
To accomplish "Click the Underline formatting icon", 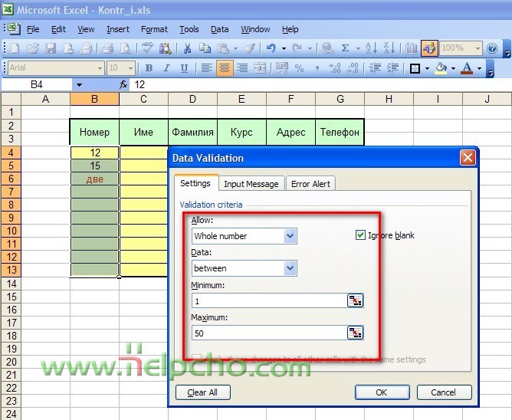I will point(182,68).
